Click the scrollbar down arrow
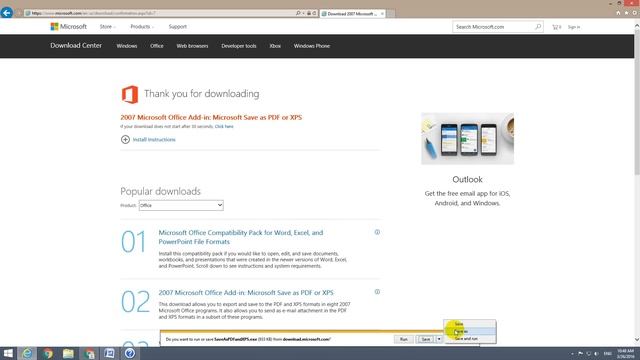640x360 pixels. coord(637,340)
